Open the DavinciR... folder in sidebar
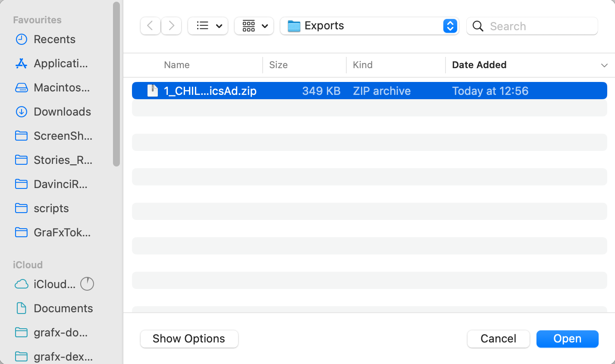This screenshot has width=615, height=364. point(60,184)
